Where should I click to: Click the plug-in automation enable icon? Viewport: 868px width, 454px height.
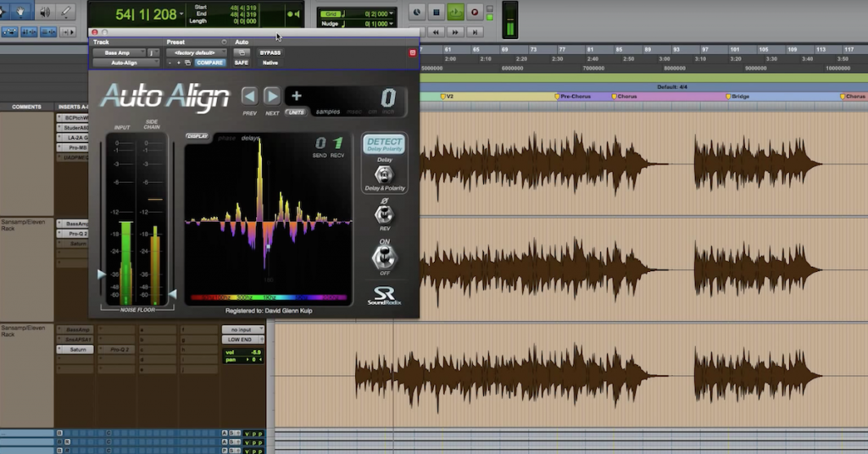click(x=242, y=53)
